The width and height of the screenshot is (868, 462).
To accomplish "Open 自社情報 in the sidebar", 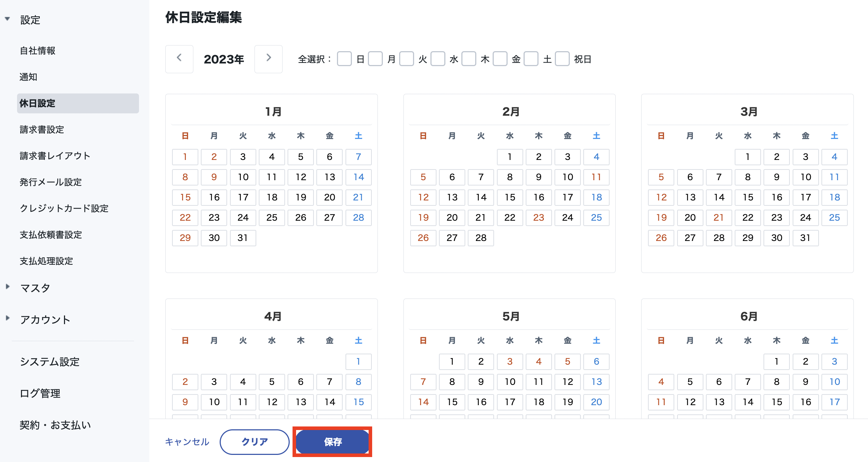I will (38, 51).
